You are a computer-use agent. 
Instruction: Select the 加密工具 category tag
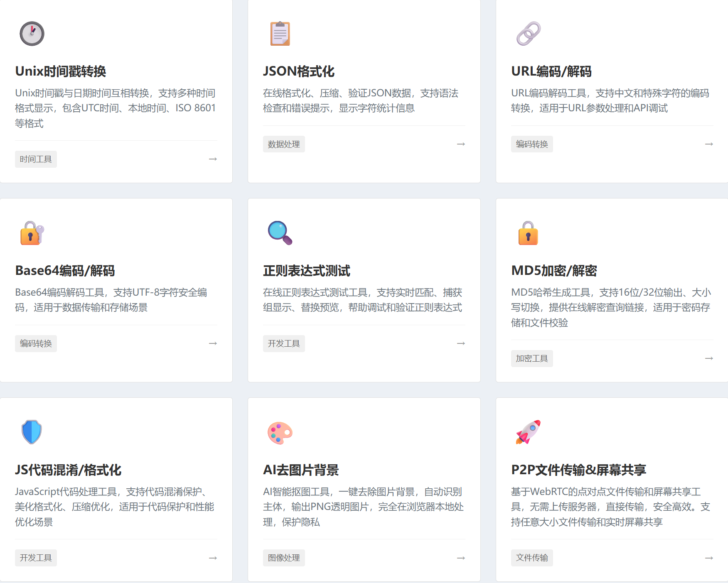click(532, 359)
